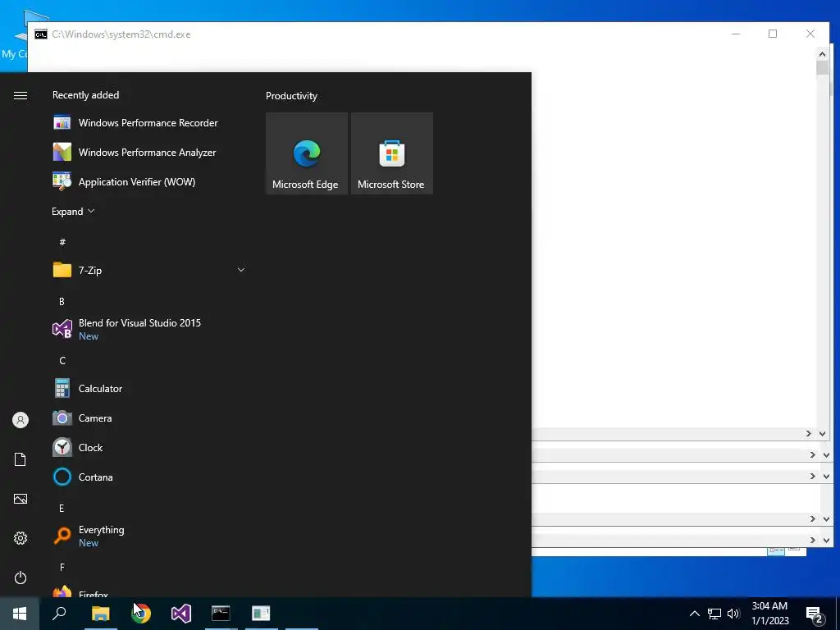Open the 7-Zip folder entry

148,270
